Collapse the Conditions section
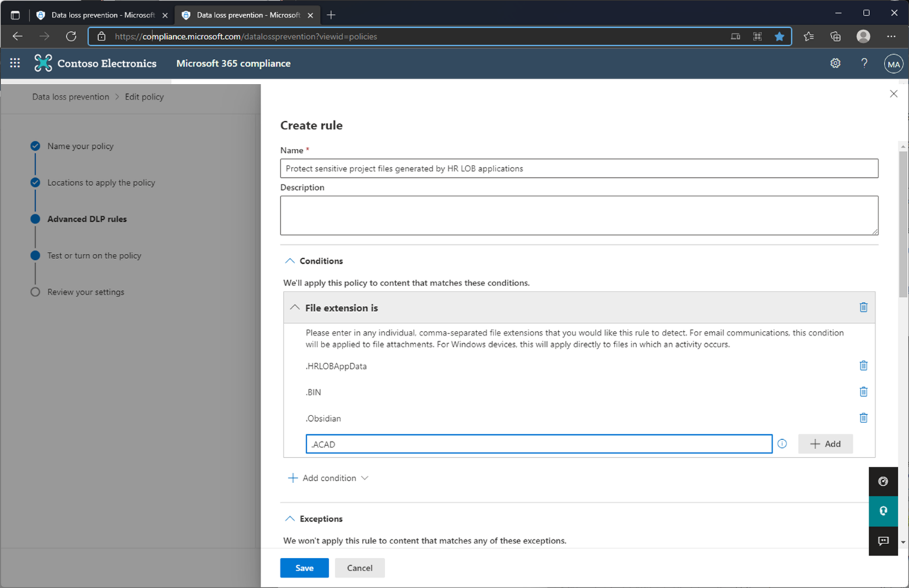This screenshot has height=588, width=909. (x=291, y=261)
